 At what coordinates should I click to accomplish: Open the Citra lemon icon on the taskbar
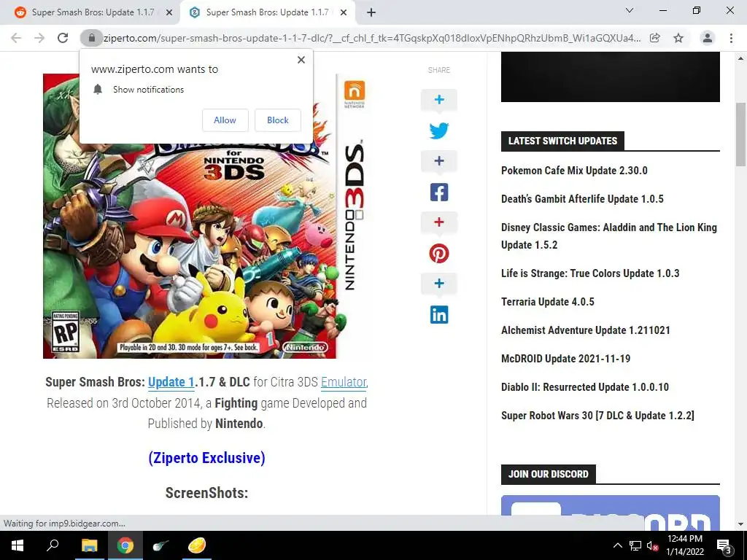[x=196, y=545]
